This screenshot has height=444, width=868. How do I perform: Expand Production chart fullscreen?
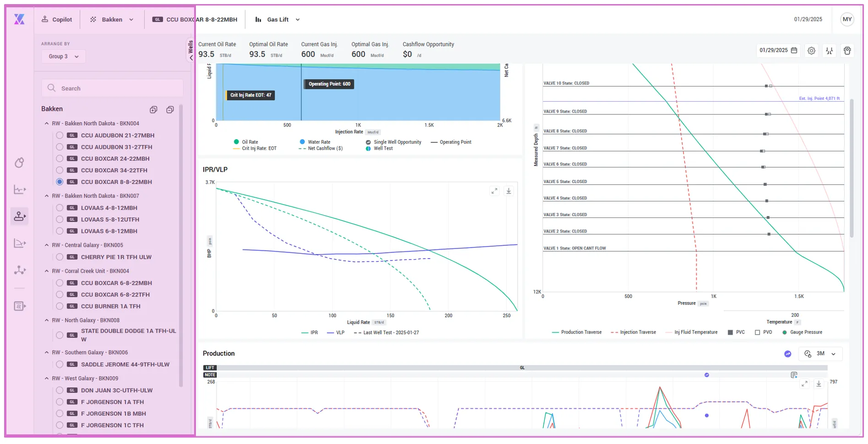click(804, 384)
